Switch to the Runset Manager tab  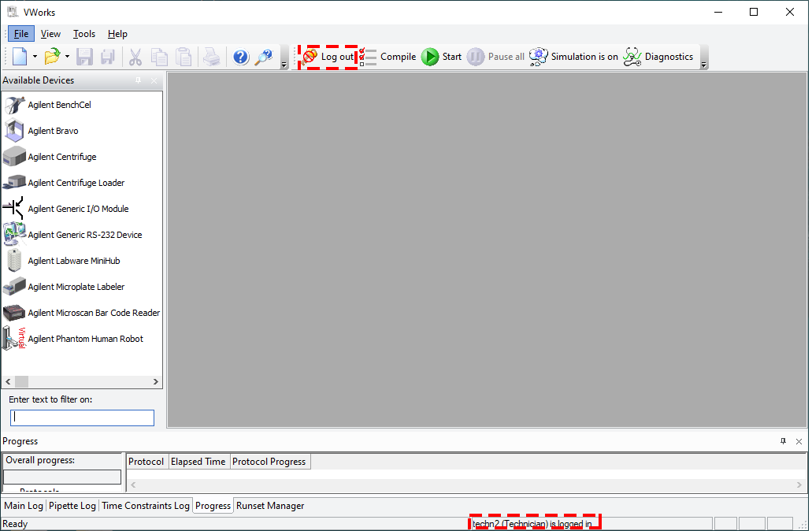click(x=270, y=506)
